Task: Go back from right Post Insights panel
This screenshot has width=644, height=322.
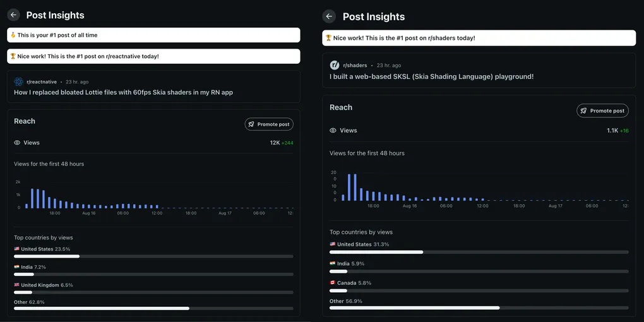Action: [329, 16]
